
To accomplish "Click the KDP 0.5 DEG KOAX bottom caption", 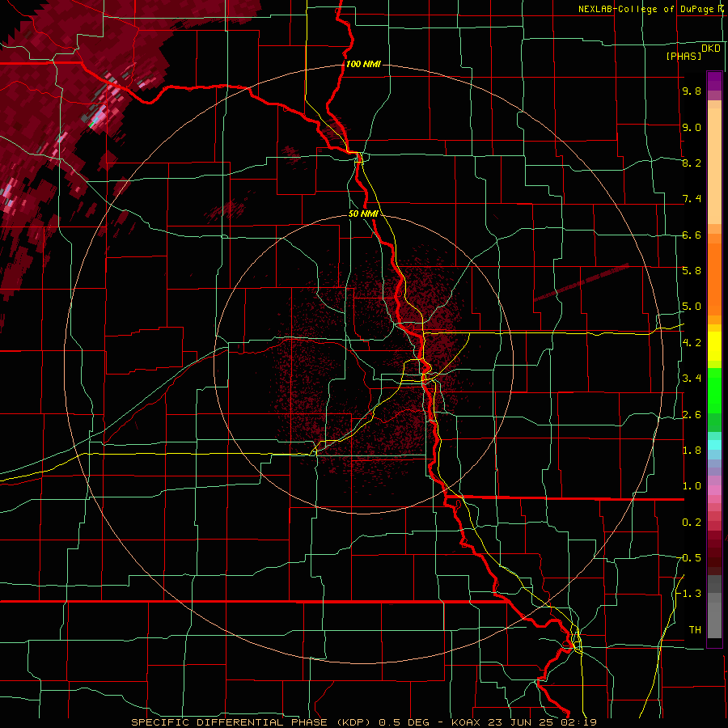I will [x=363, y=722].
